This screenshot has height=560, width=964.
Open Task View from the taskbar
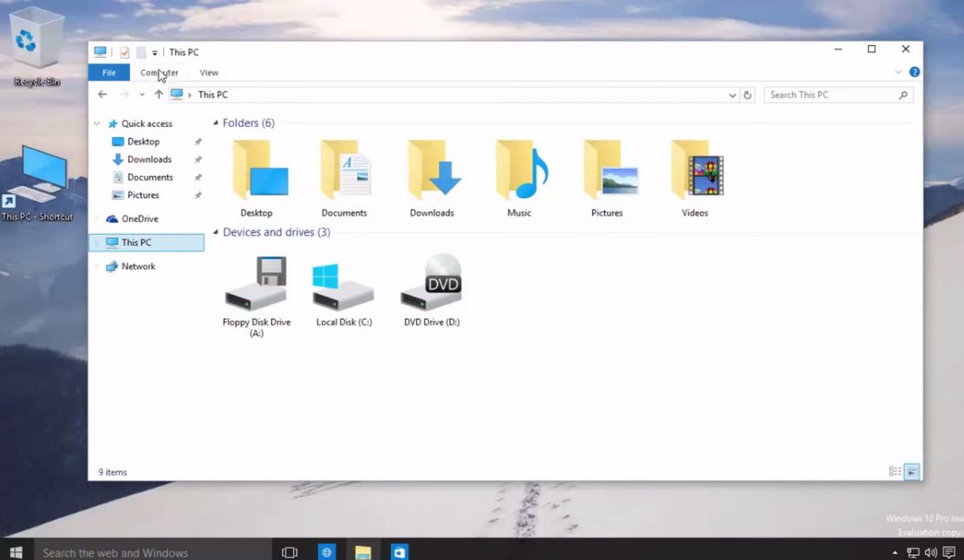click(288, 552)
